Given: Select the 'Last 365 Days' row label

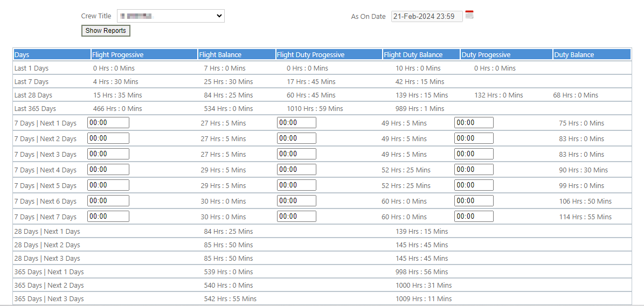Looking at the screenshot, I should [x=35, y=109].
